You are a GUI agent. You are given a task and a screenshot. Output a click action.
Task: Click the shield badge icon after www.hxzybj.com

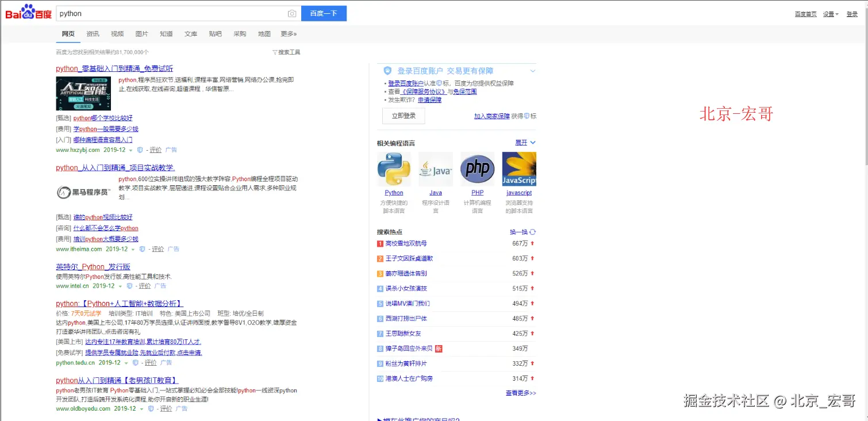click(x=140, y=150)
